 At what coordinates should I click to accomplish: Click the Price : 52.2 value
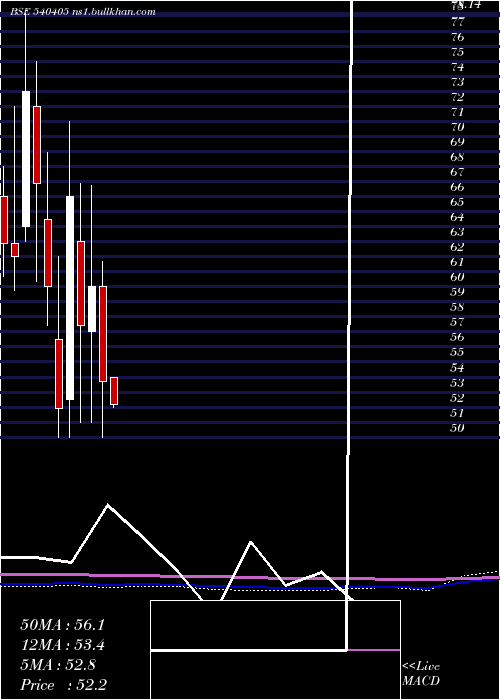(63, 685)
